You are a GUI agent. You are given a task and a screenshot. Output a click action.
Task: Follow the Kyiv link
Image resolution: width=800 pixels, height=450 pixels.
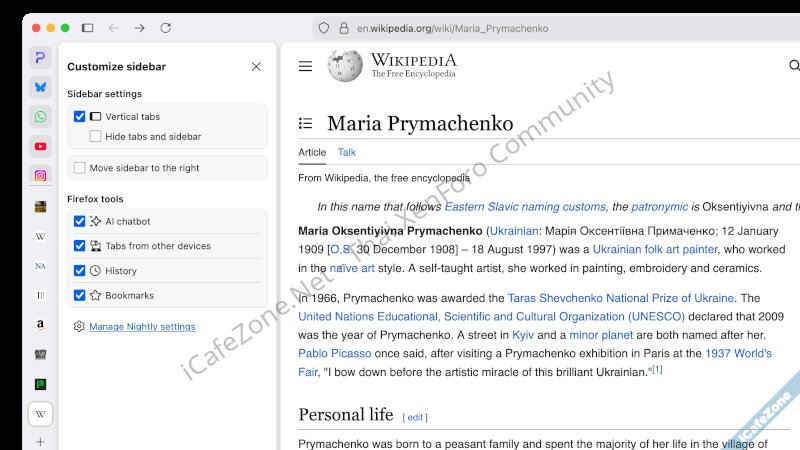coord(523,335)
